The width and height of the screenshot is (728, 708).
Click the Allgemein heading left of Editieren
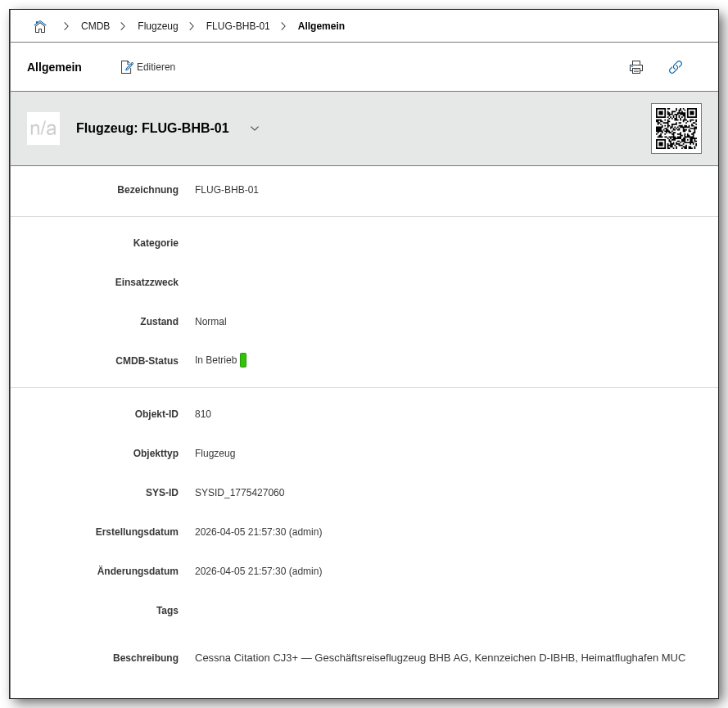pyautogui.click(x=54, y=67)
